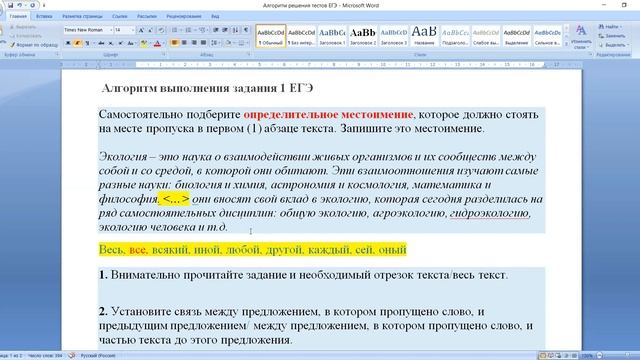Increase font size with Grow Font
640x360 pixels.
(141, 30)
